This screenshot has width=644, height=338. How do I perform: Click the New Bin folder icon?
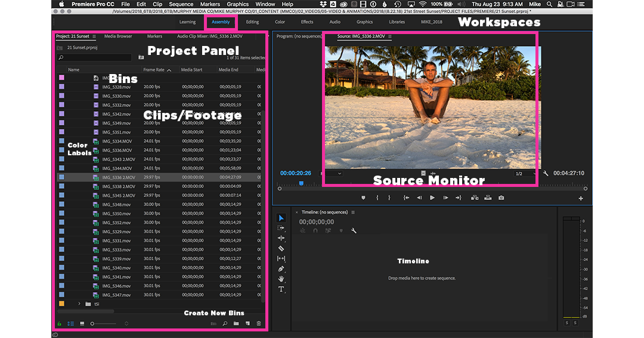236,324
